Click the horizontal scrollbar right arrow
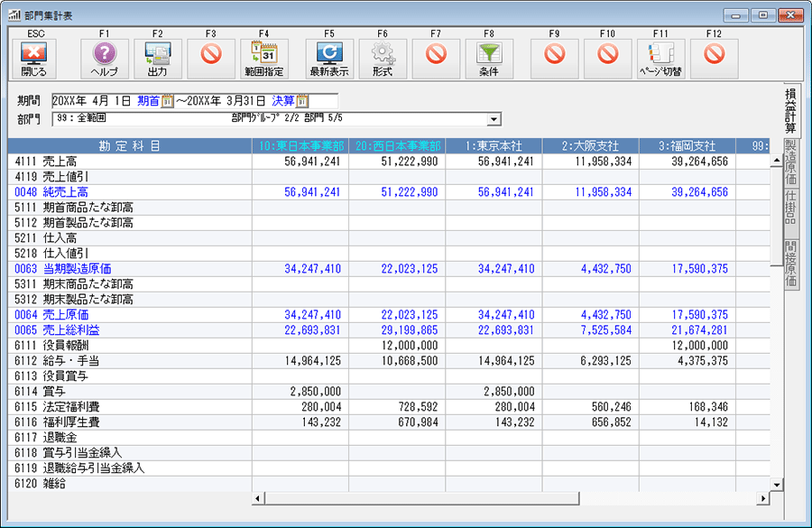The width and height of the screenshot is (812, 528). click(762, 498)
